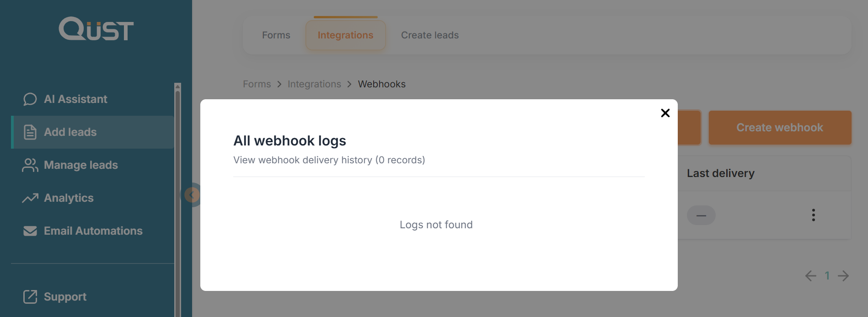Click the Manage leads people icon
868x317 pixels.
click(x=30, y=165)
